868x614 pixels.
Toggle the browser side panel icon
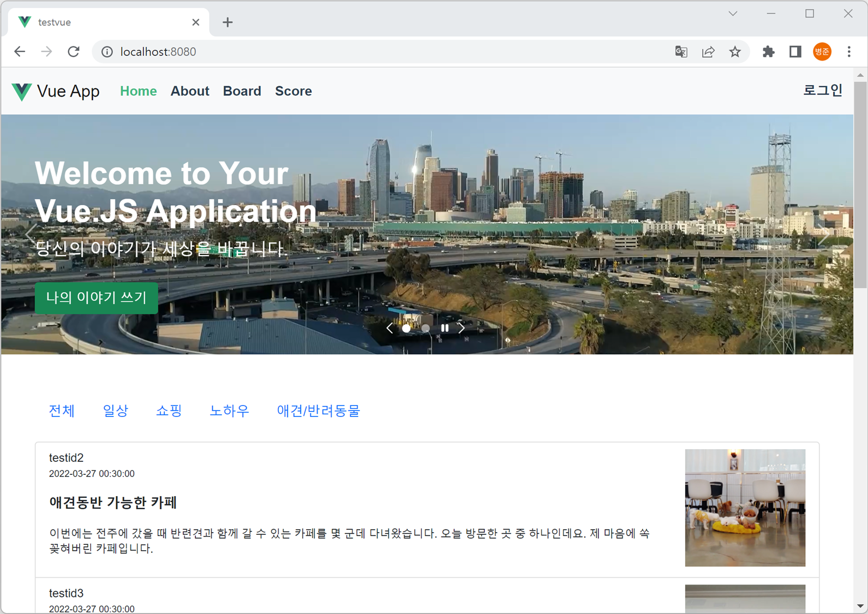click(x=795, y=52)
